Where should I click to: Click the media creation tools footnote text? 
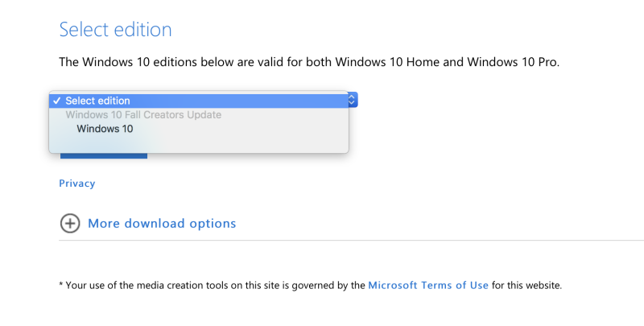pos(311,285)
